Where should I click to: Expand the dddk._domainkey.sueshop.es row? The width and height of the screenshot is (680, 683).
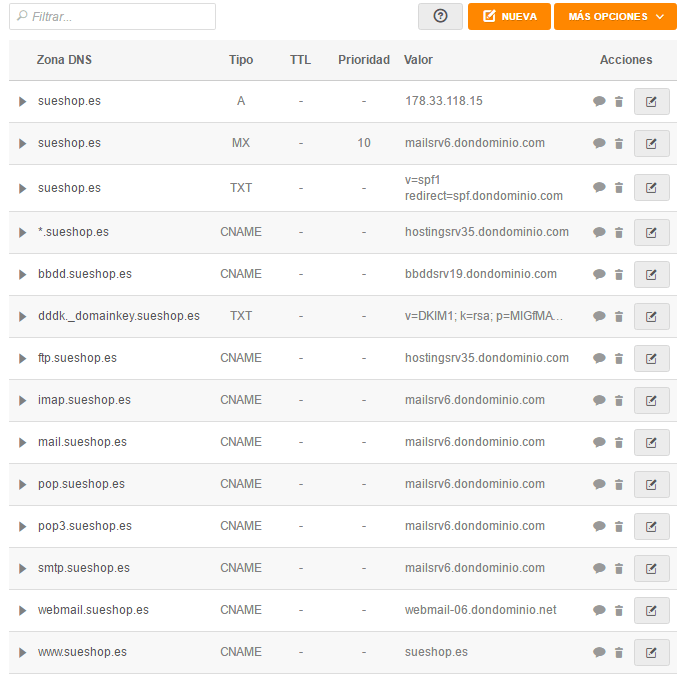pos(22,316)
